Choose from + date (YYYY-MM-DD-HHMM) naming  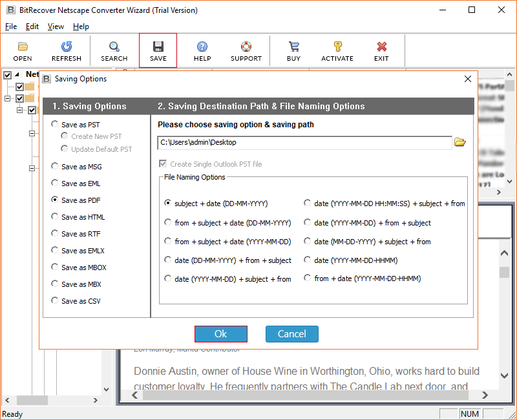tap(363, 278)
